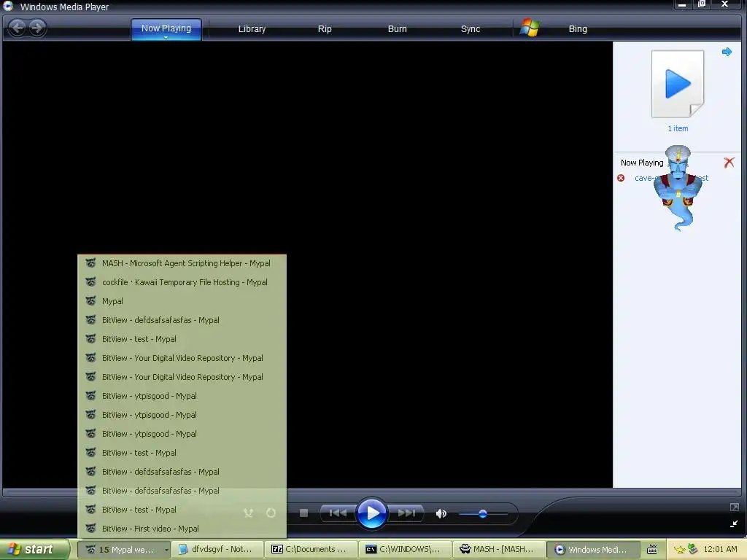Click the playlist album art thumbnail
Image resolution: width=747 pixels, height=560 pixels.
pyautogui.click(x=678, y=84)
